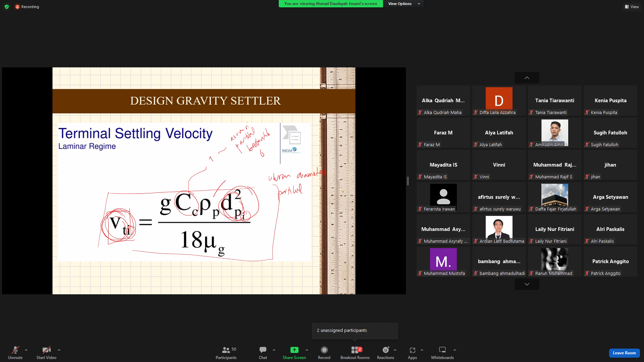Expand Share Screen options caret

(307, 350)
